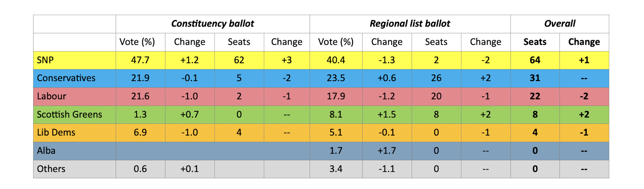Select the Others row label

[x=51, y=169]
